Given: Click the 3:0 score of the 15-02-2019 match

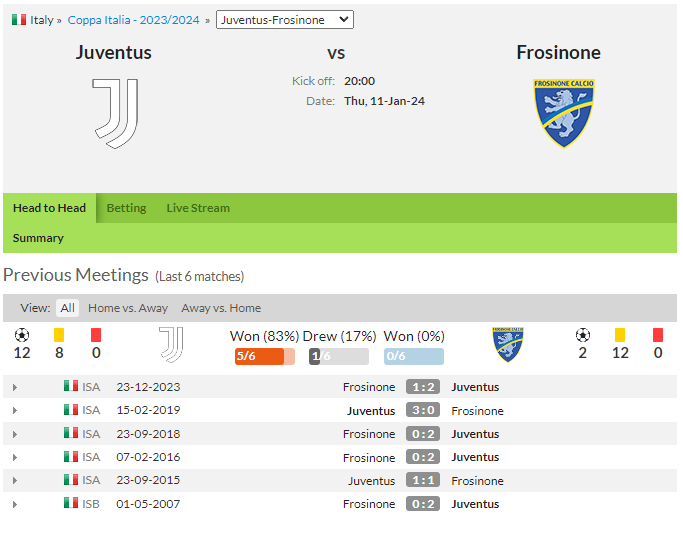Looking at the screenshot, I should click(x=423, y=410).
